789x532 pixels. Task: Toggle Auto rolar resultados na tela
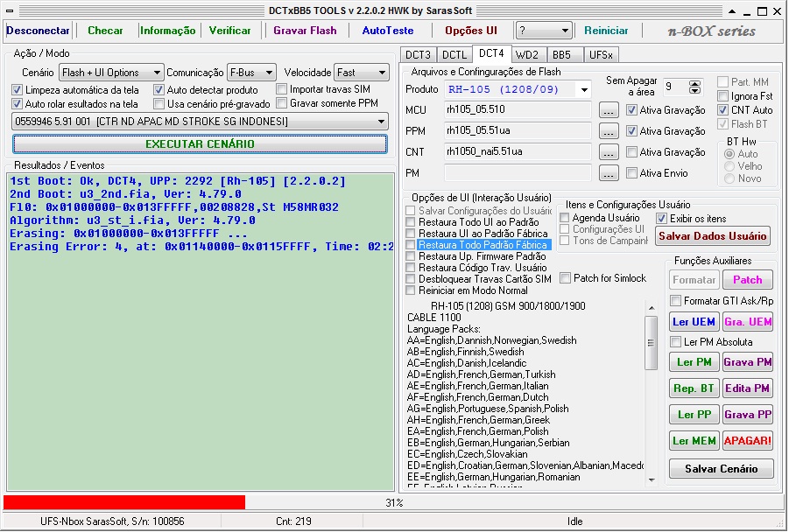pyautogui.click(x=18, y=104)
